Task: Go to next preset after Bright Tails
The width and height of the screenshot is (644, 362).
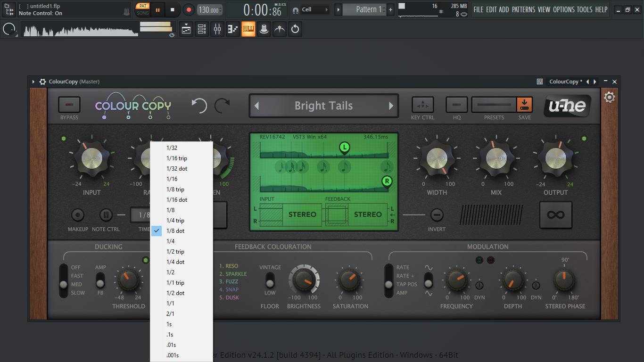Action: [x=391, y=106]
